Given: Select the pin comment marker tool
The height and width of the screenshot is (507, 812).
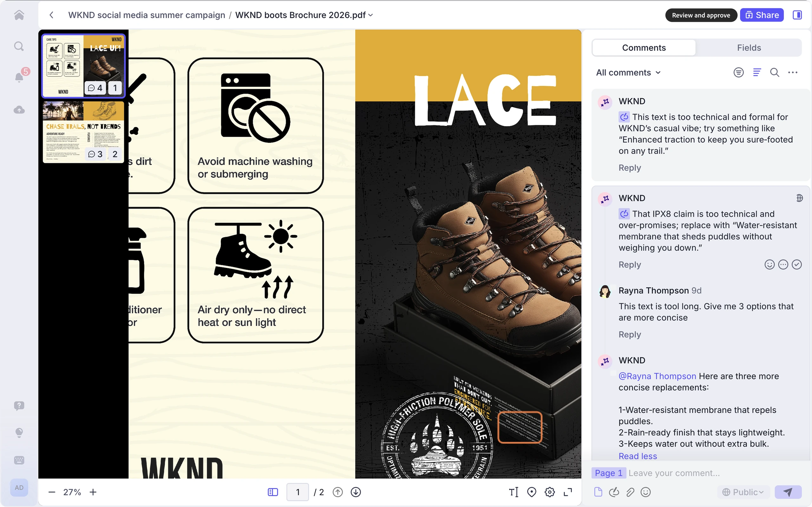Looking at the screenshot, I should click(532, 492).
